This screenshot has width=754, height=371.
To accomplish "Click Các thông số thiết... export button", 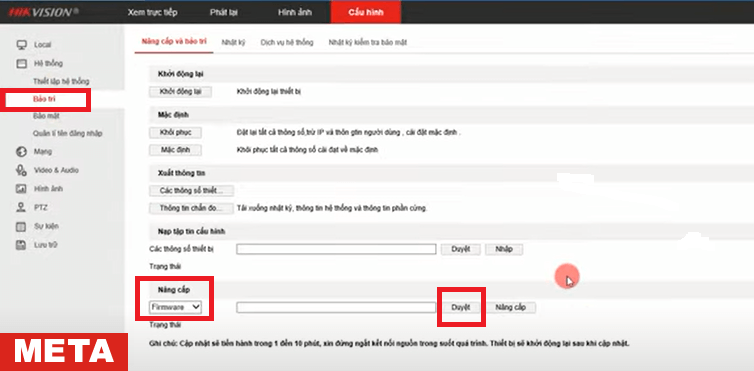I will (191, 191).
